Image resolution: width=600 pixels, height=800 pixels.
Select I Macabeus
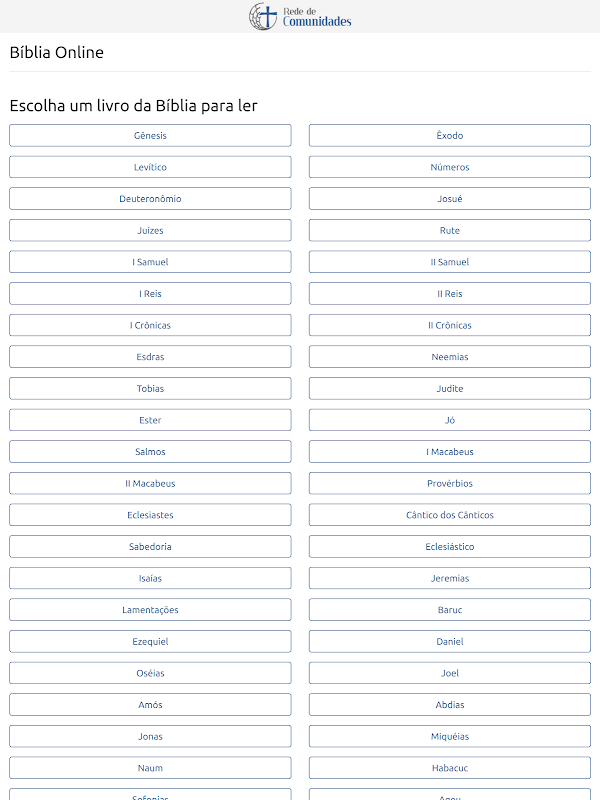point(449,452)
